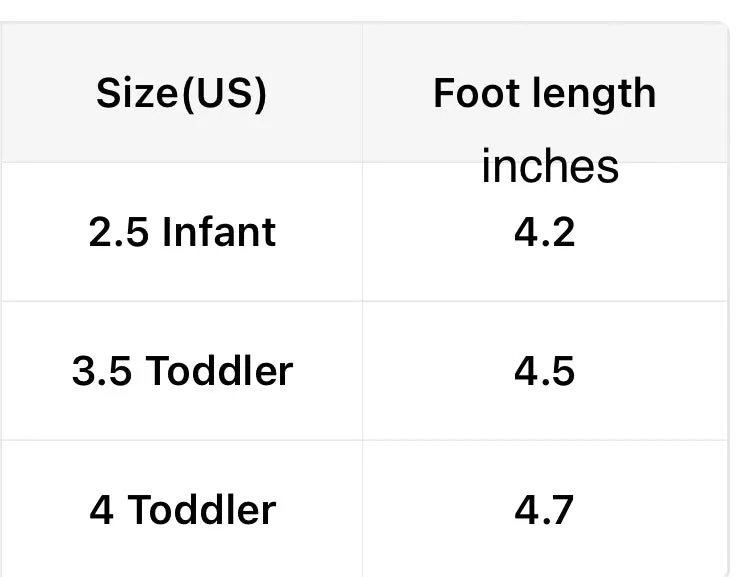Viewport: 740px width, 577px height.
Task: Click the Size(US) column header
Action: tap(181, 94)
